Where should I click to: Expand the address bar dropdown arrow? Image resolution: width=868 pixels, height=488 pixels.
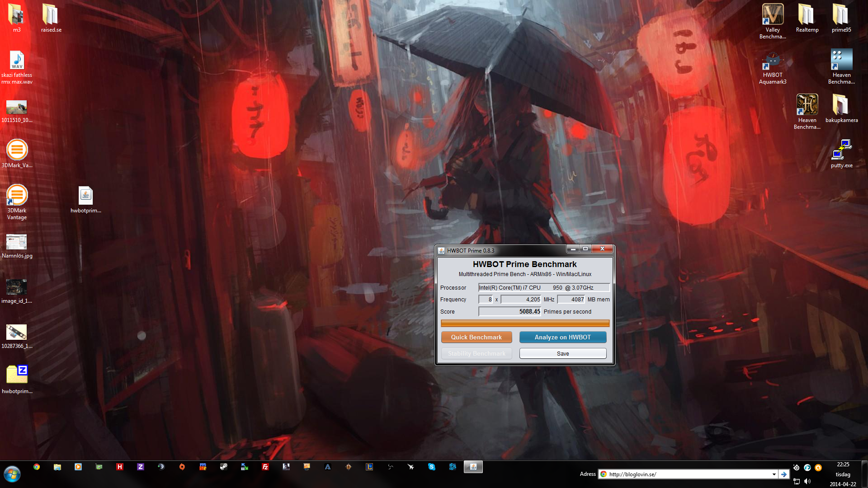[774, 474]
